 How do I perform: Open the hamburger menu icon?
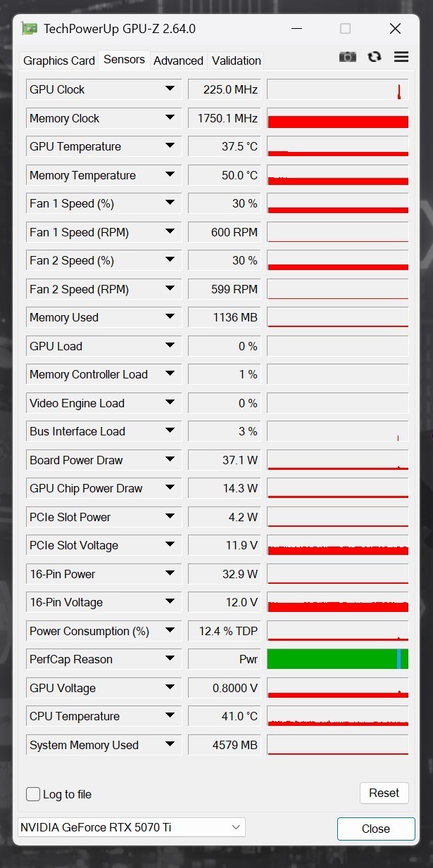(x=401, y=57)
